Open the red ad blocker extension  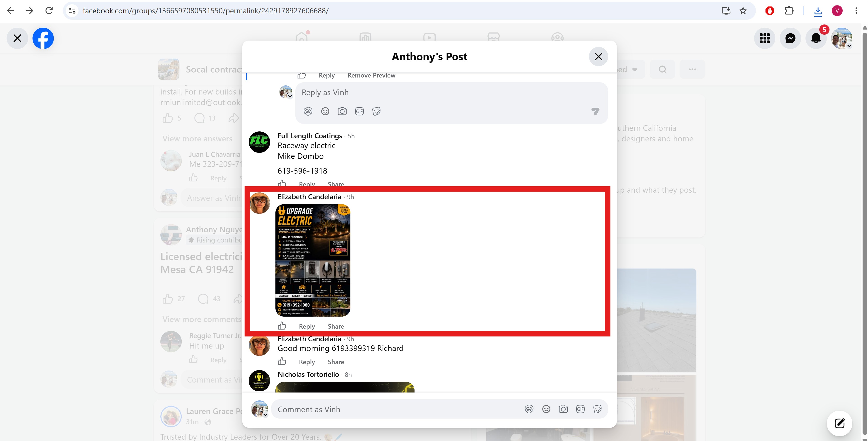coord(770,11)
